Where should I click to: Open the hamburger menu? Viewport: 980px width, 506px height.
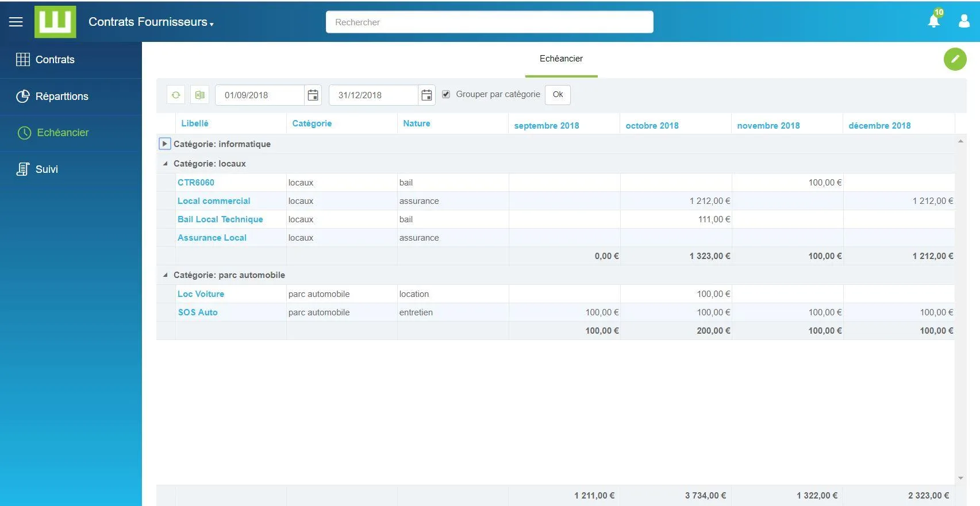tap(16, 22)
